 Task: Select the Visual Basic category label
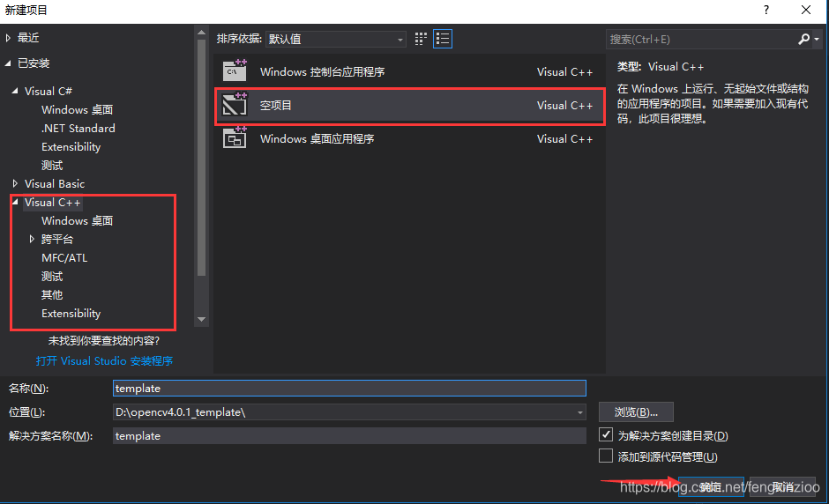click(x=55, y=184)
